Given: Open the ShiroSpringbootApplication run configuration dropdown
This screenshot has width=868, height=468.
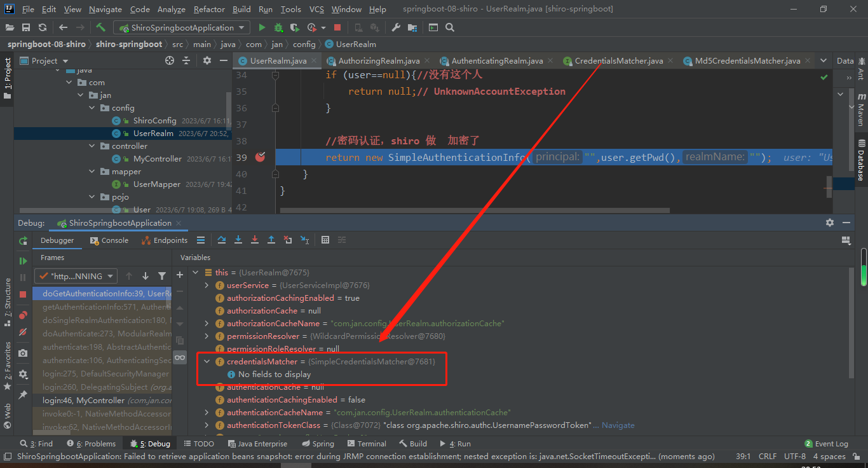Looking at the screenshot, I should [182, 27].
